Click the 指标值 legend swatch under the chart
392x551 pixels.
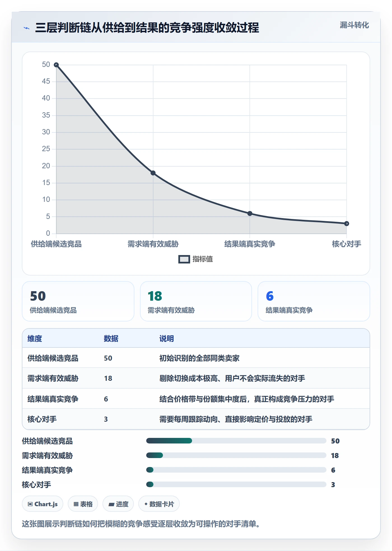pyautogui.click(x=184, y=259)
